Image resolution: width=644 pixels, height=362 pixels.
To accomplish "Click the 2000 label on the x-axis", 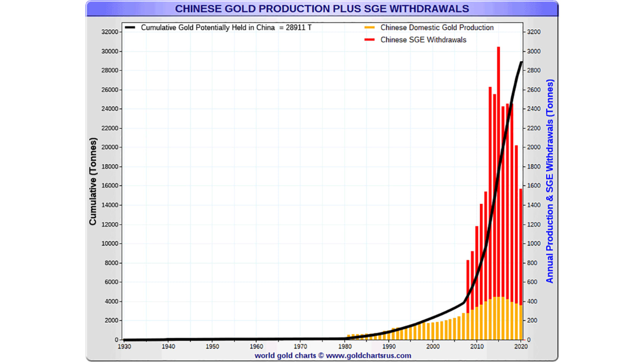I will point(433,346).
